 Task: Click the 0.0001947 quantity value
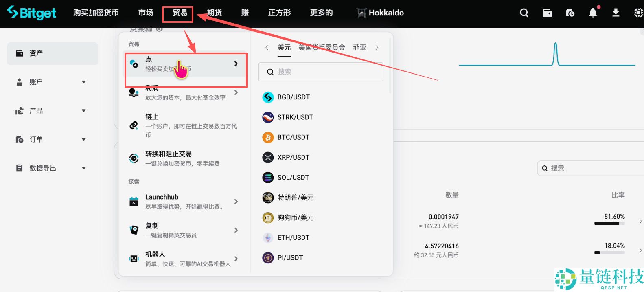tap(443, 217)
